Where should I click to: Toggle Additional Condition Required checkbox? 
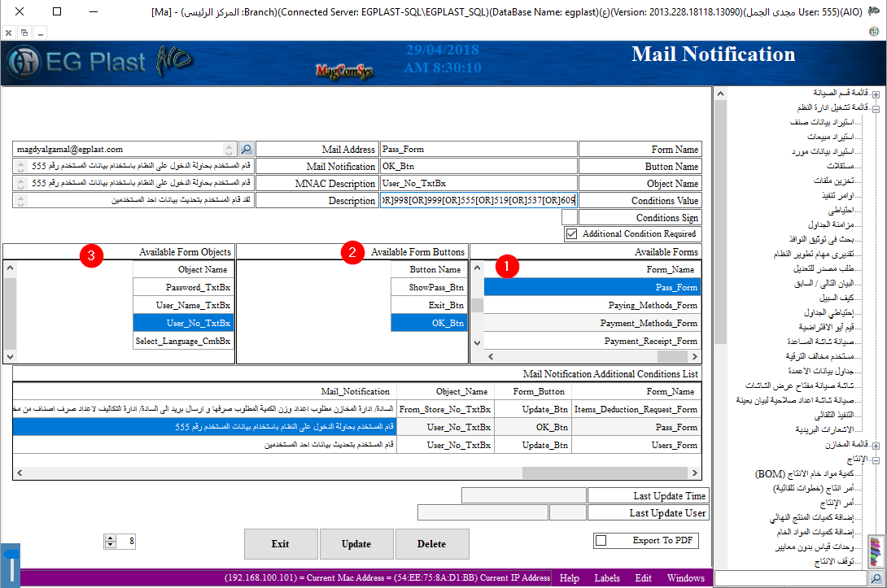pyautogui.click(x=572, y=234)
